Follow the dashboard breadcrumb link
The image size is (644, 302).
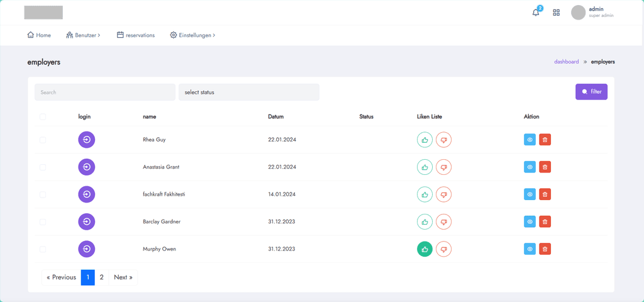[x=567, y=62]
